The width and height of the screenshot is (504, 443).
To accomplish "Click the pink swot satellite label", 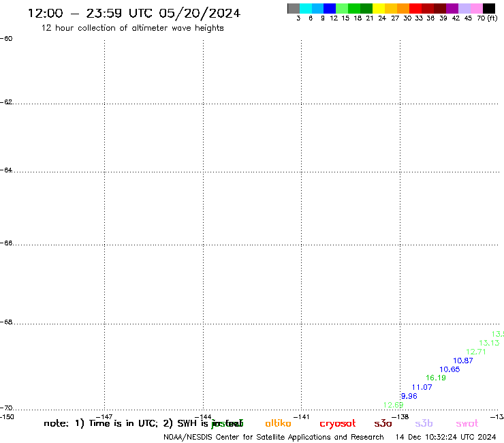I will point(467,423).
